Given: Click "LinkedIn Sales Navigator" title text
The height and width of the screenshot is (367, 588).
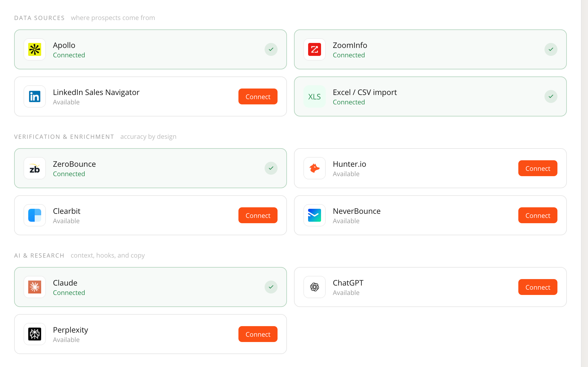Looking at the screenshot, I should 96,92.
